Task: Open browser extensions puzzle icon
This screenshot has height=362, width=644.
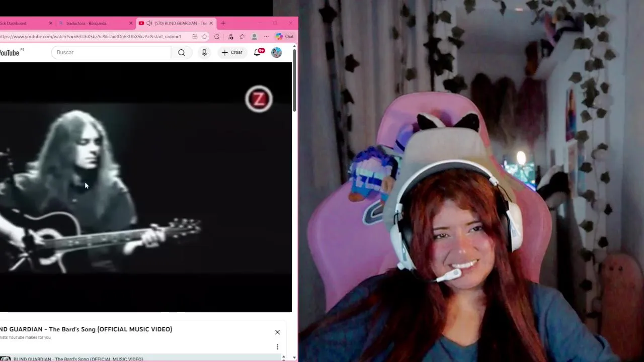Action: tap(216, 37)
